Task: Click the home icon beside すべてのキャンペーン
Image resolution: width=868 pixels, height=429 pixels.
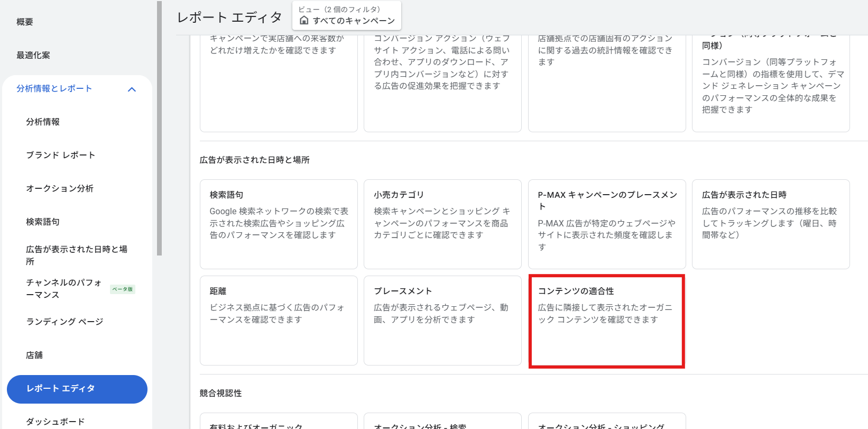Action: [304, 20]
